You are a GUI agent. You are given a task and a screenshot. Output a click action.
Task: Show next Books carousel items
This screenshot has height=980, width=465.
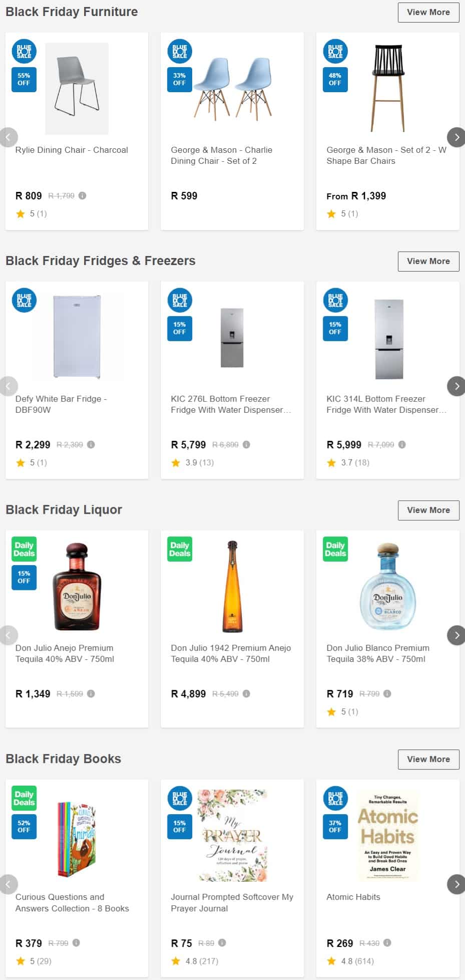[456, 884]
